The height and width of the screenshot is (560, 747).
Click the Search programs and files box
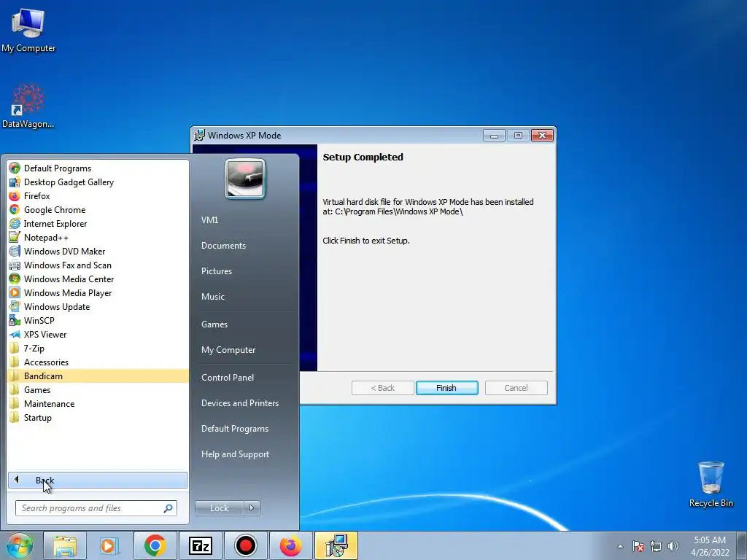point(96,508)
